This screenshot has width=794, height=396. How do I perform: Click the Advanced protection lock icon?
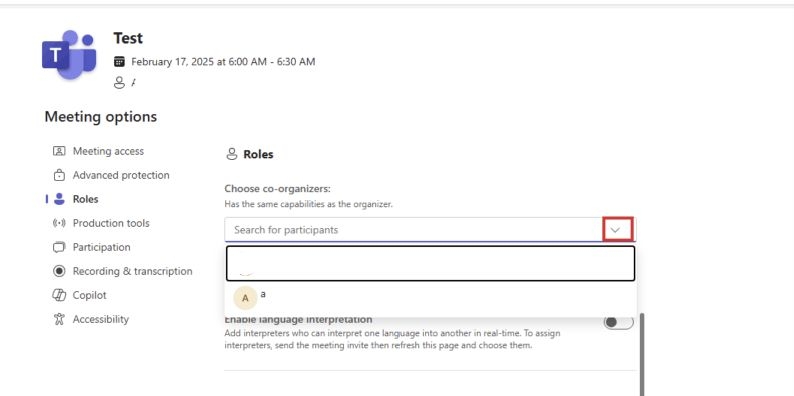59,175
